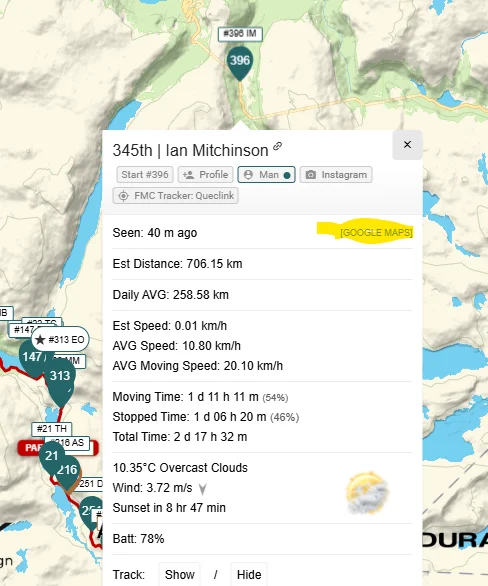Open the GOOGLE MAPS link

click(376, 232)
